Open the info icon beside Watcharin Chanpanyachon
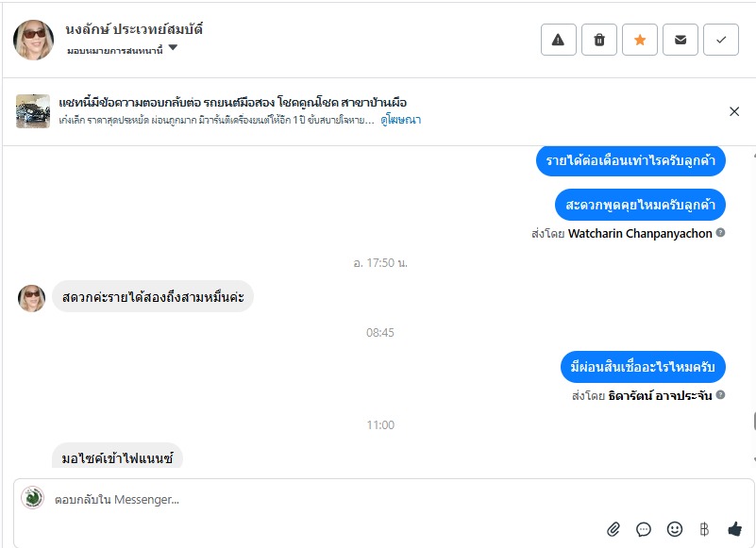The width and height of the screenshot is (756, 548). (x=720, y=233)
